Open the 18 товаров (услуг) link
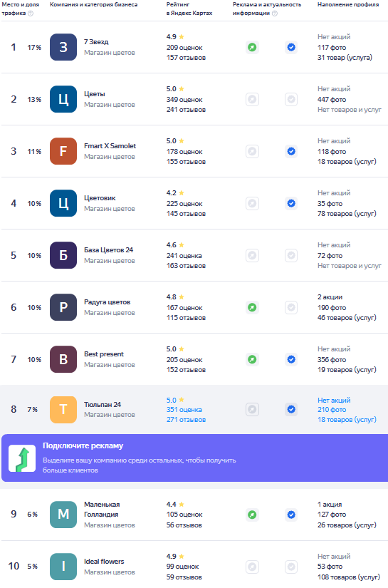This screenshot has width=388, height=588. 347,420
